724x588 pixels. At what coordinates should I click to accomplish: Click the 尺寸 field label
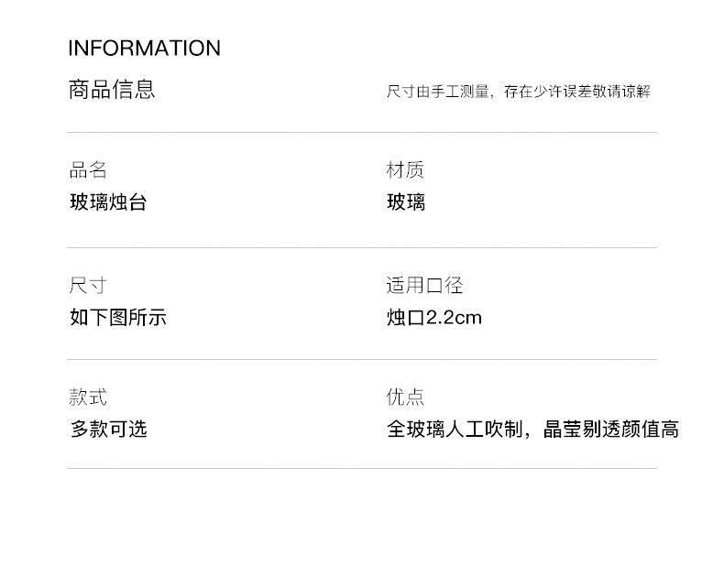pos(88,286)
